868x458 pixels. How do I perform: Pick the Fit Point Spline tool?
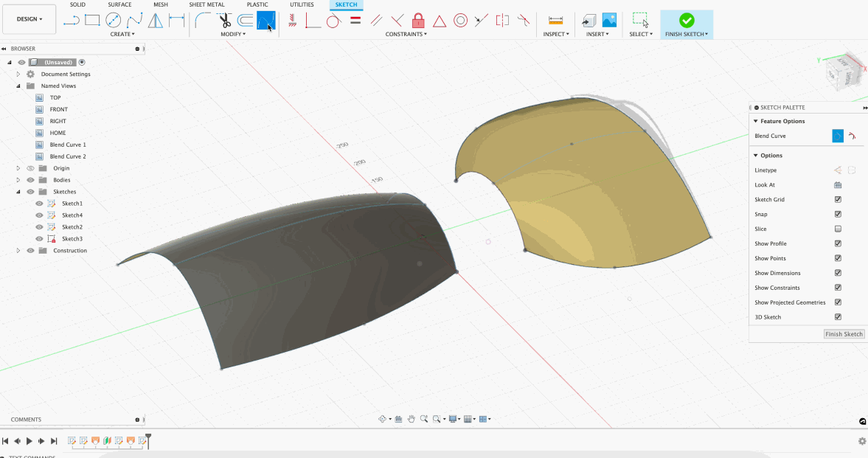click(x=134, y=20)
